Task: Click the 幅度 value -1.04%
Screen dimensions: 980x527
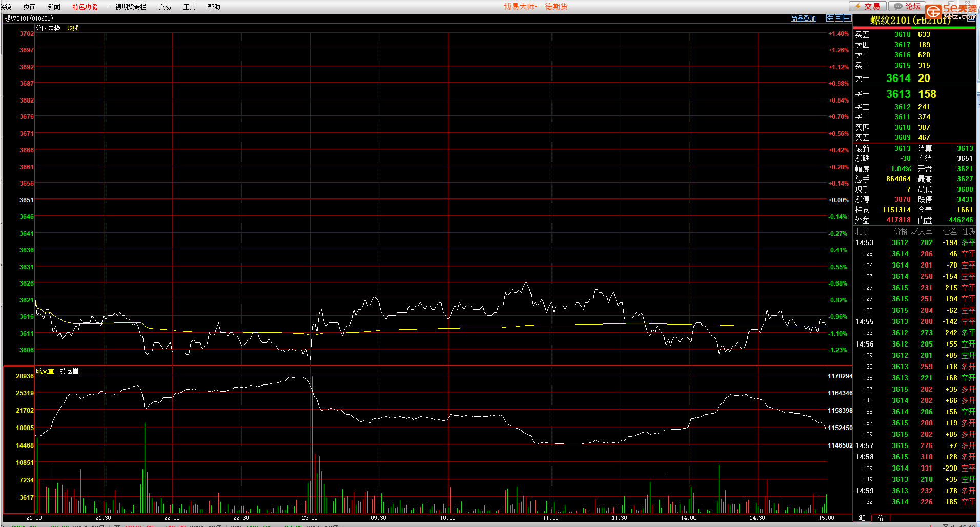Action: click(900, 169)
